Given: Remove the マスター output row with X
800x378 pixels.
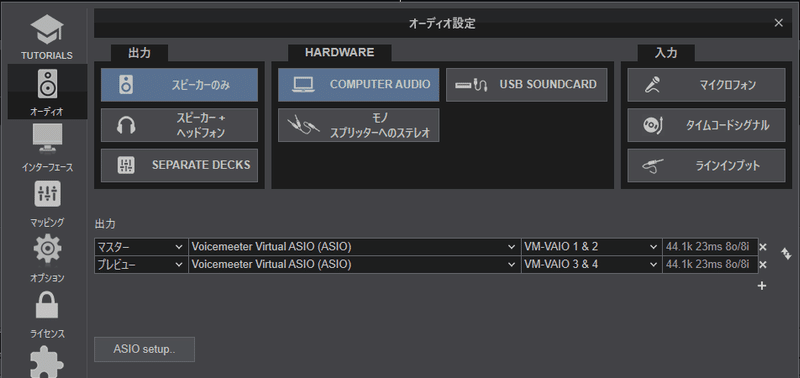Looking at the screenshot, I should tap(763, 247).
